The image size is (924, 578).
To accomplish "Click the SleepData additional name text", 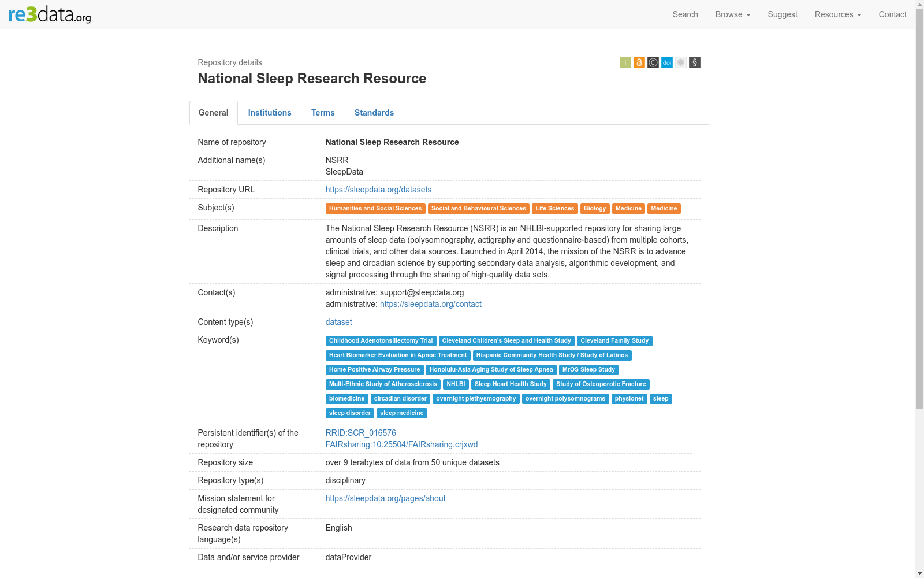I will point(344,172).
